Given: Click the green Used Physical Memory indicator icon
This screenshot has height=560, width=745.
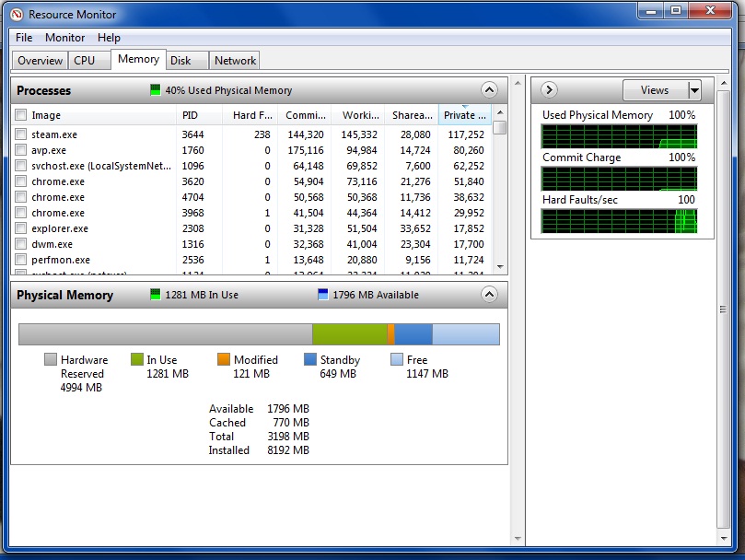Looking at the screenshot, I should 156,90.
